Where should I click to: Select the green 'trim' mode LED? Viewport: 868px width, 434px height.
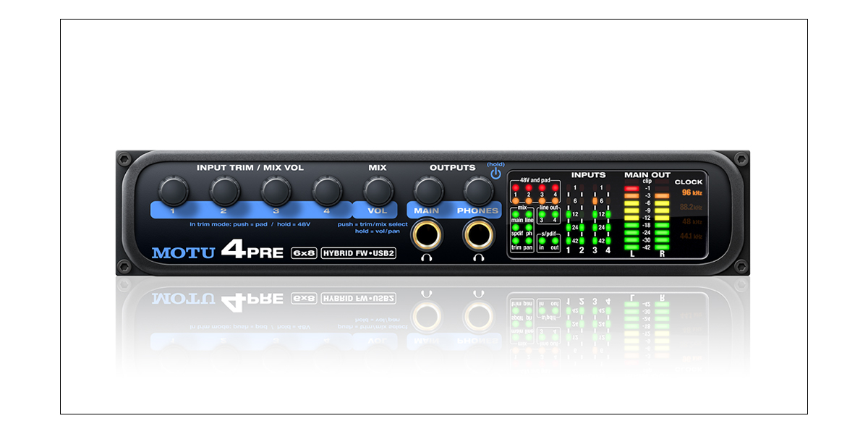(x=516, y=241)
